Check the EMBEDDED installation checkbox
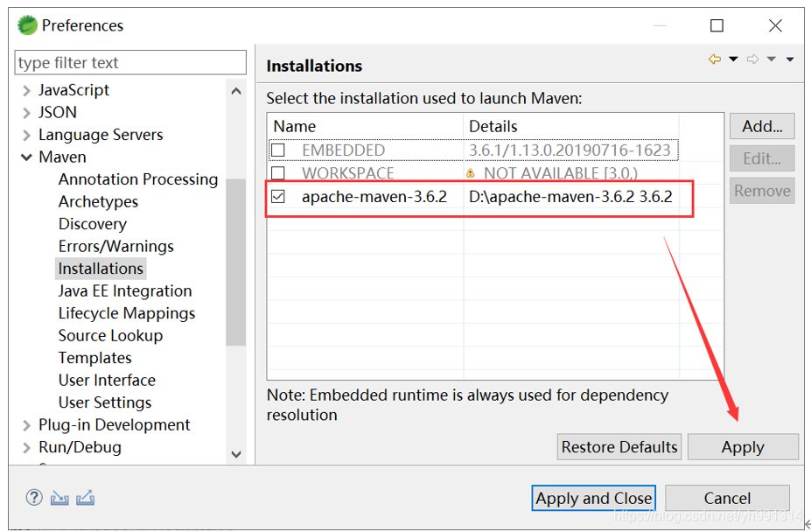The height and width of the screenshot is (532, 811). (278, 150)
